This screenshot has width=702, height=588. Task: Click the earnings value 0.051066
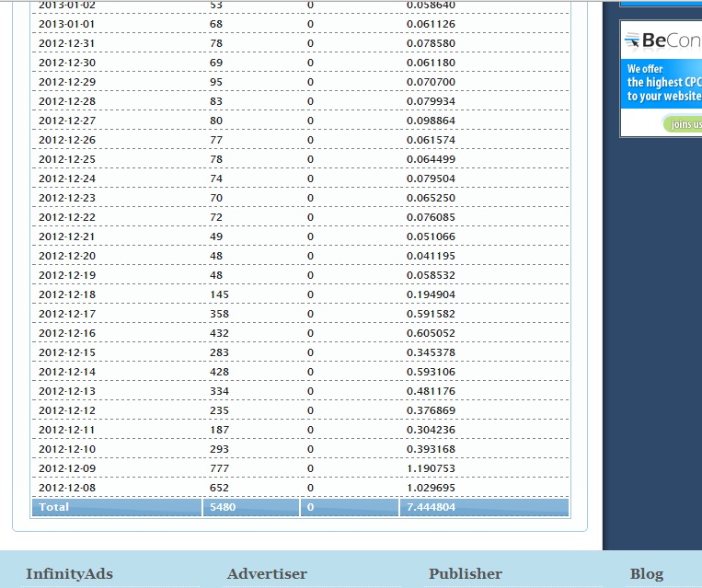click(431, 236)
